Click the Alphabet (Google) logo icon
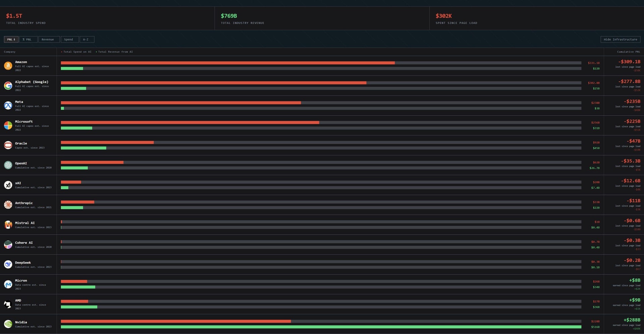The height and width of the screenshot is (334, 644). 8,86
